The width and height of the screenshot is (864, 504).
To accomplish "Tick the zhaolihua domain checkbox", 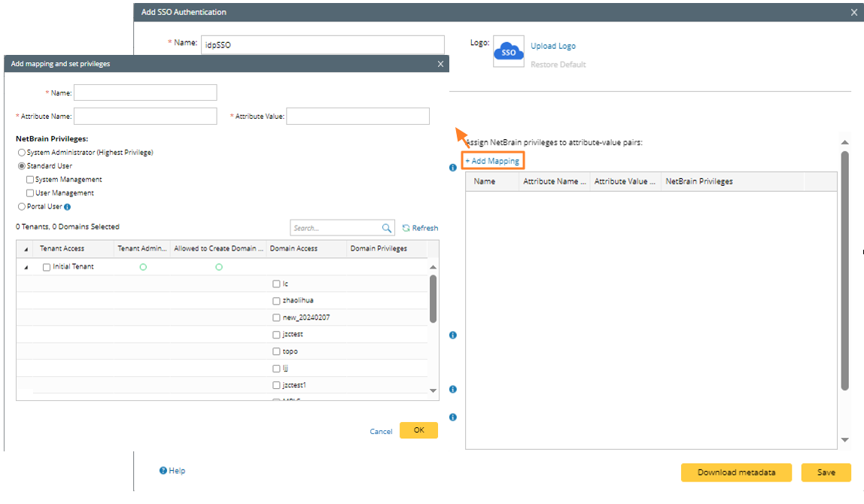I will [276, 301].
